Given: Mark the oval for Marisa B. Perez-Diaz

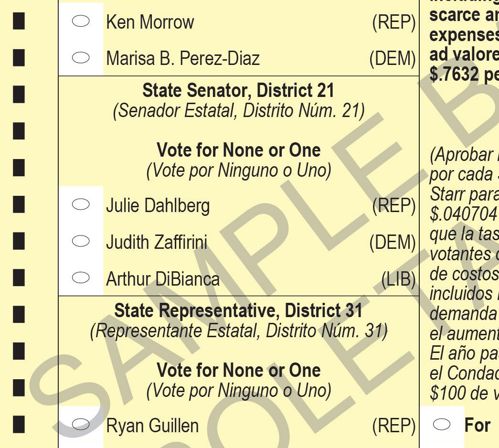Looking at the screenshot, I should click(80, 58).
